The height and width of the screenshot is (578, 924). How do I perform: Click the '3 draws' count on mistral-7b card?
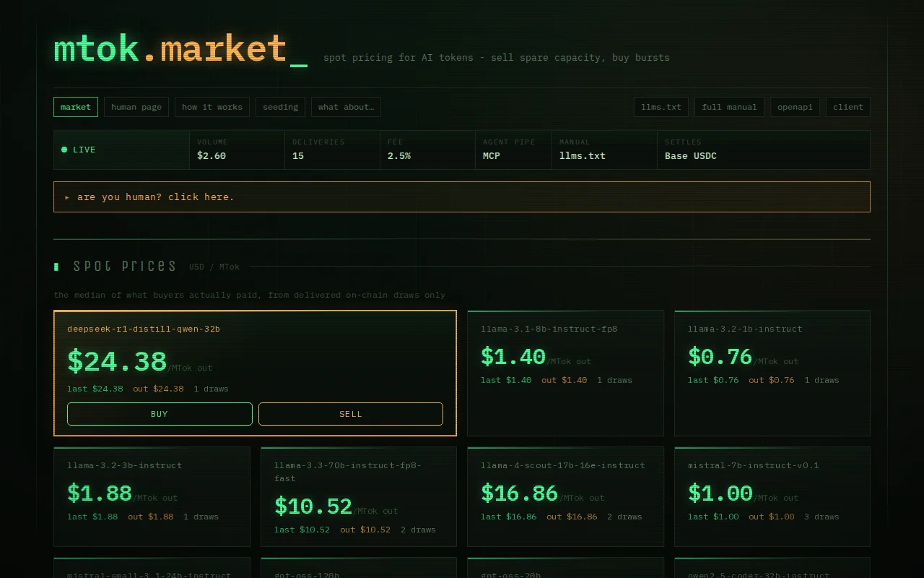822,517
